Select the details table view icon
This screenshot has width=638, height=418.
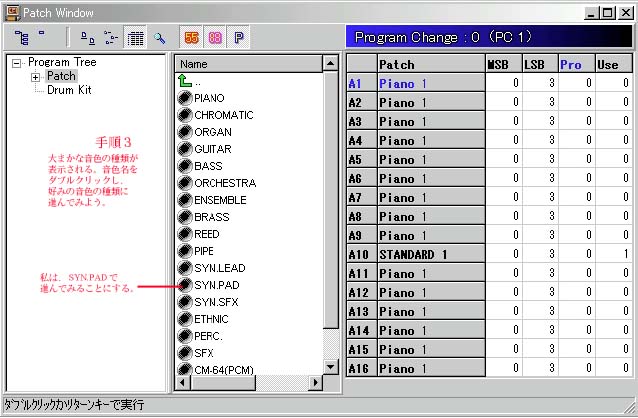click(x=135, y=37)
